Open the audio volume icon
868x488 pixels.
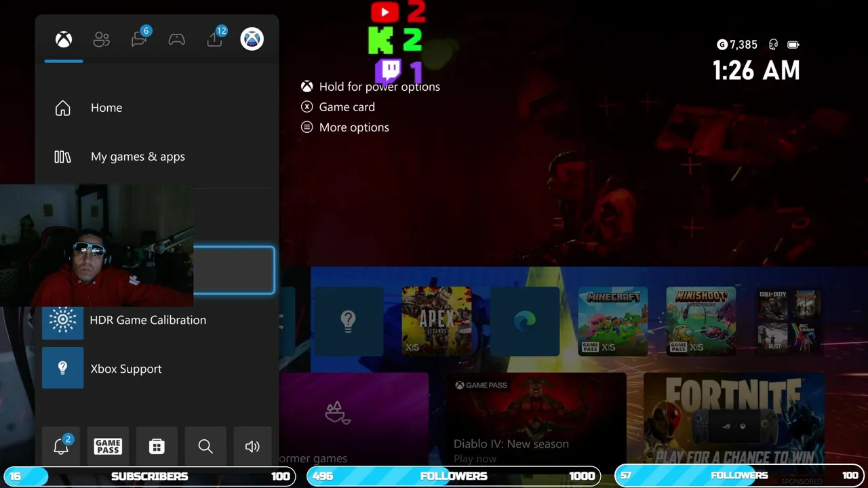click(252, 446)
